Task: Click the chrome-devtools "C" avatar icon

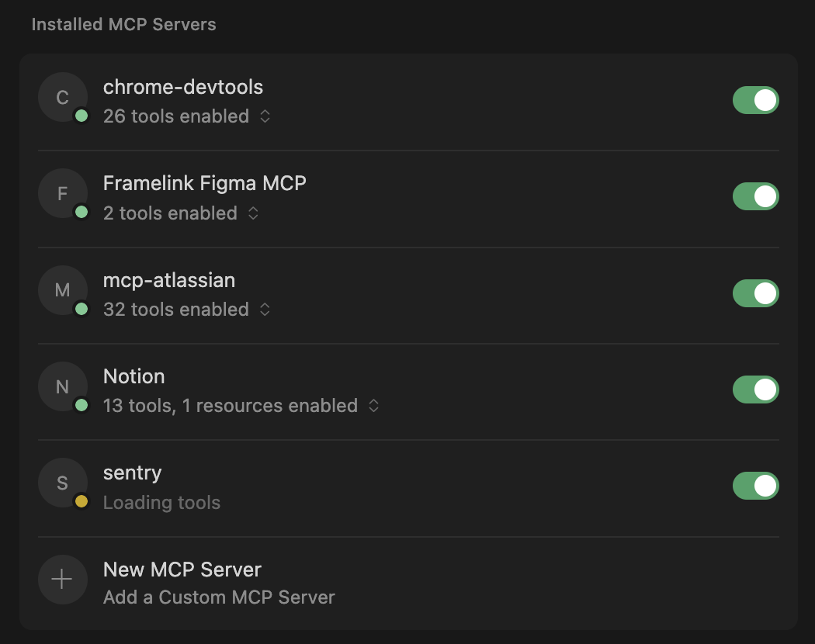Action: [62, 97]
